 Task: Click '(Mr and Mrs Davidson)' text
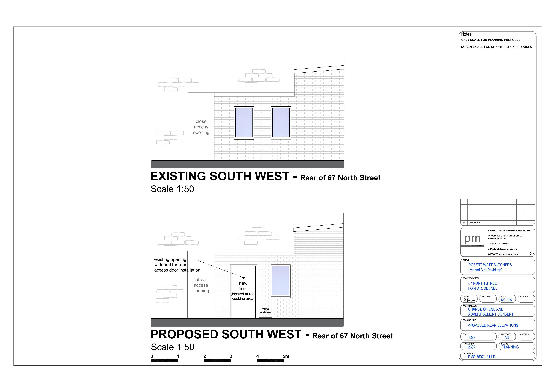[485, 270]
